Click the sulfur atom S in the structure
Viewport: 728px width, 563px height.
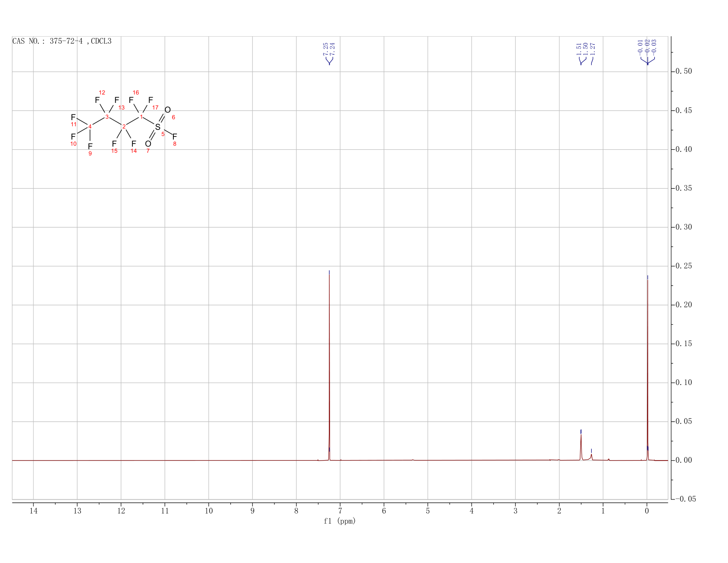click(x=158, y=127)
